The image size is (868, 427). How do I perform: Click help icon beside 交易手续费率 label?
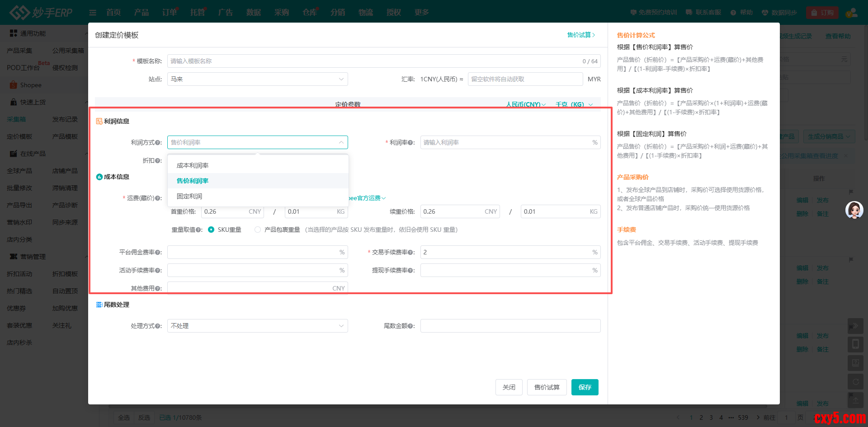(411, 253)
